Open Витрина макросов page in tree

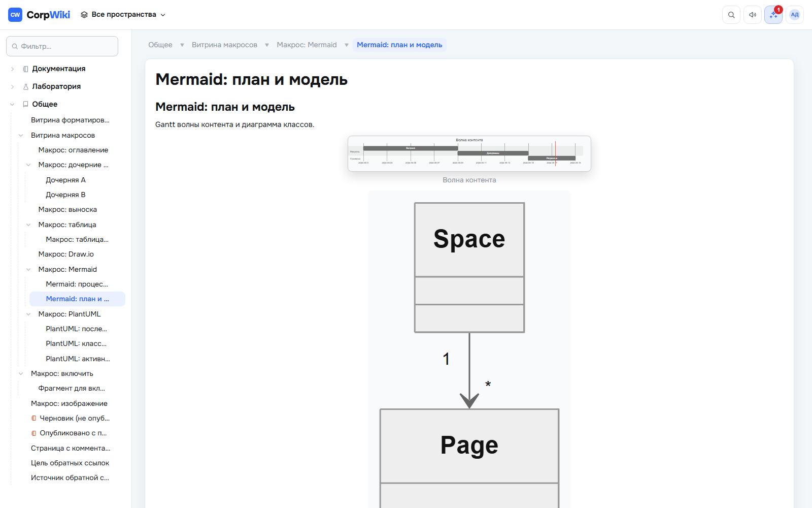(63, 135)
